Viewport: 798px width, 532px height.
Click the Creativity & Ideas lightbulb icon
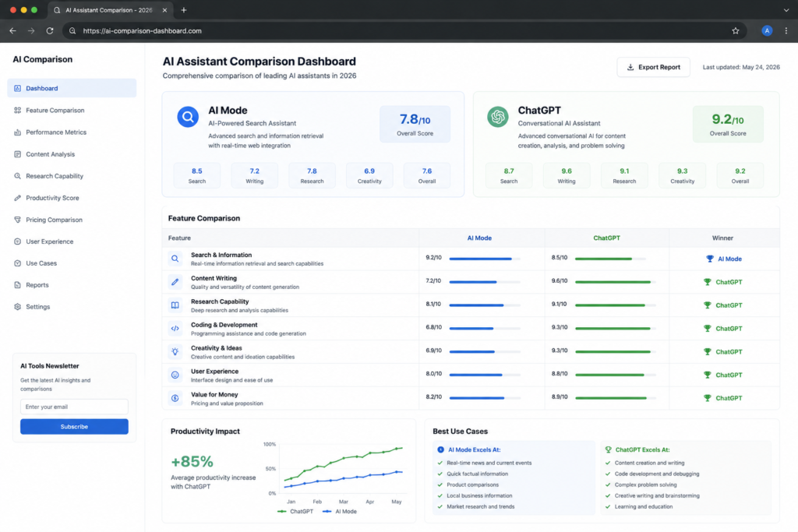tap(175, 352)
